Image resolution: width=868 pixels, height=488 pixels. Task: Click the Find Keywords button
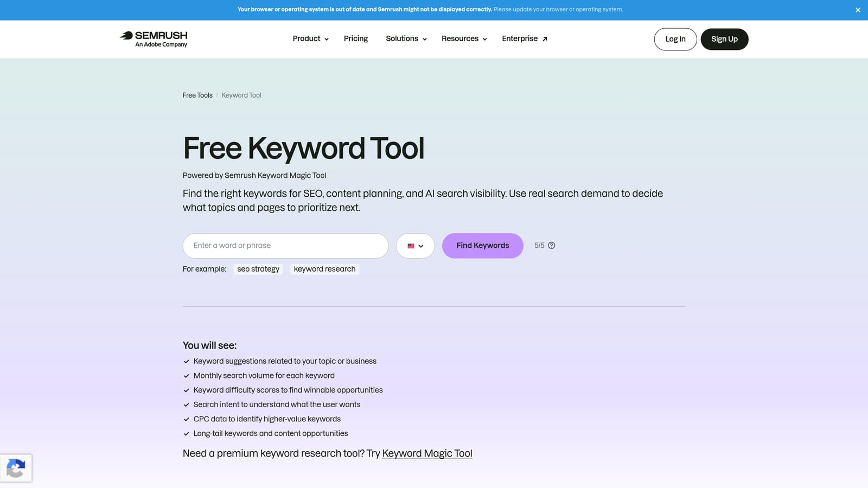[483, 246]
